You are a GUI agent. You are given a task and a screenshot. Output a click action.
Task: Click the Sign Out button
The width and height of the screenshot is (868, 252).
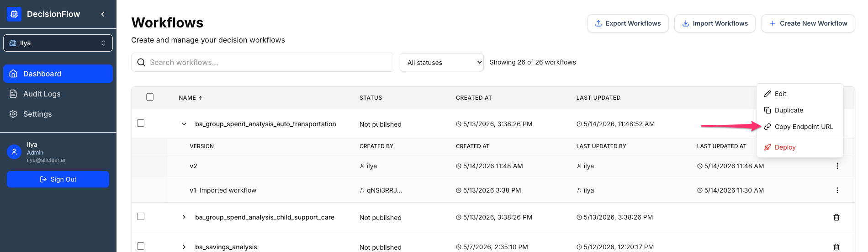click(x=58, y=179)
